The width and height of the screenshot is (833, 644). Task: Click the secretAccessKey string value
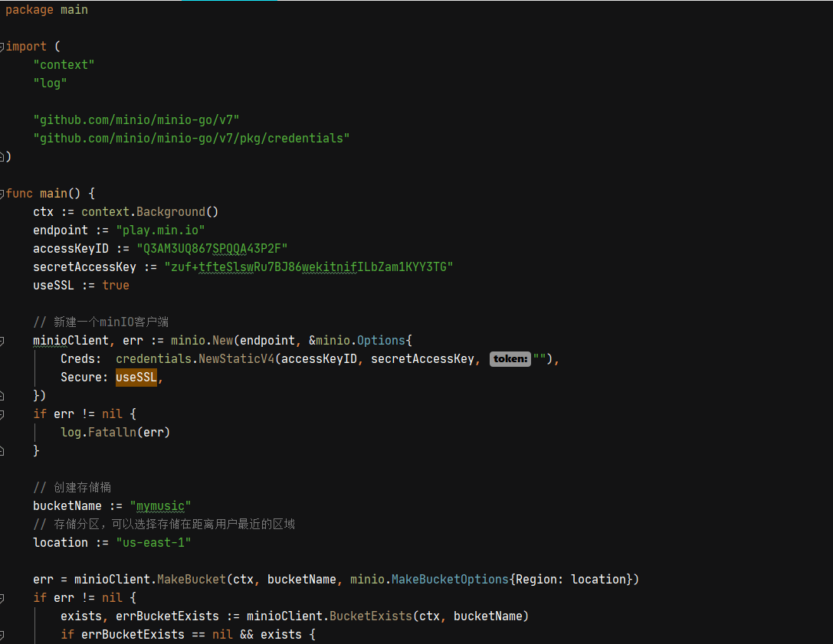309,267
